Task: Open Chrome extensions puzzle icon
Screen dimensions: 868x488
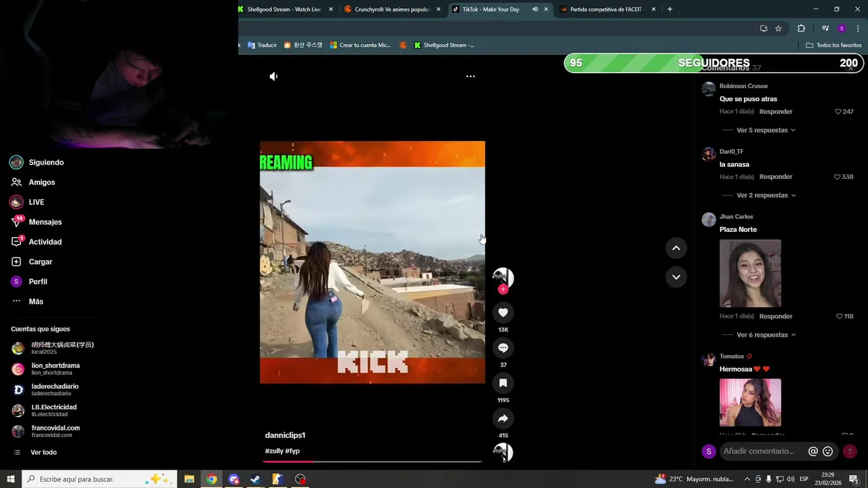Action: click(x=802, y=28)
